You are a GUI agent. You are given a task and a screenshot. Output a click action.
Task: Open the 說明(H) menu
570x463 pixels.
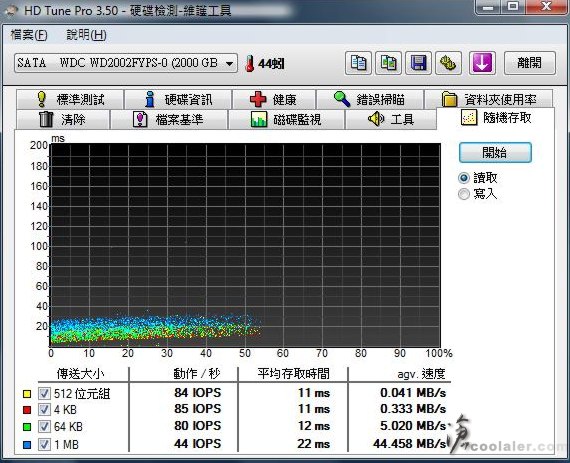tap(86, 35)
